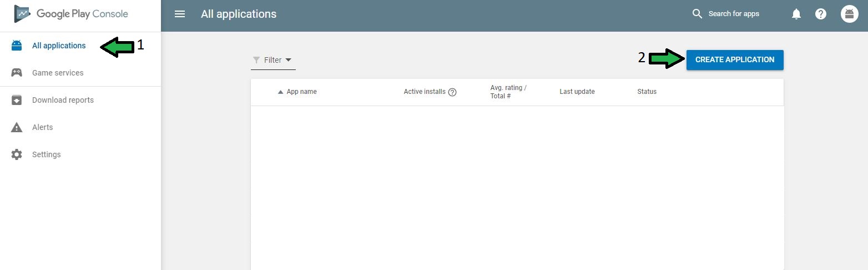
Task: Open Download reports
Action: 63,100
